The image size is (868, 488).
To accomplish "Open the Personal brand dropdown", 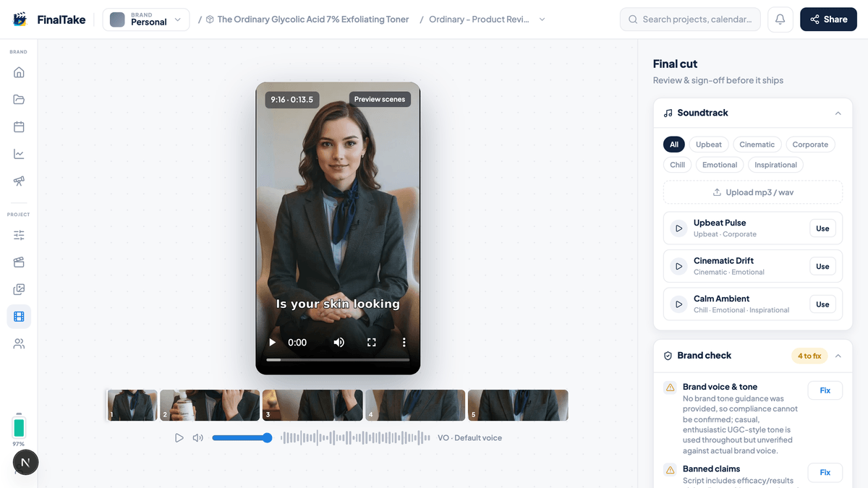I will (146, 20).
